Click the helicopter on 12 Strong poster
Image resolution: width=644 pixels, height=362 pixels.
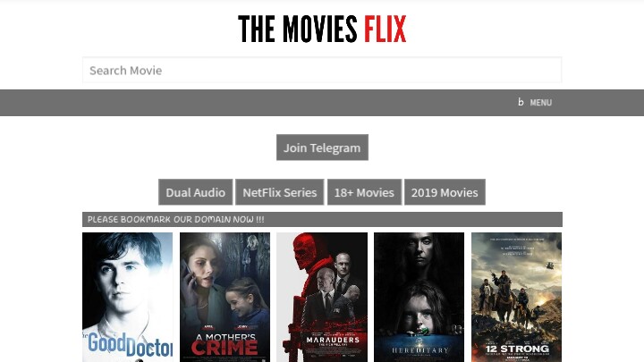point(549,266)
